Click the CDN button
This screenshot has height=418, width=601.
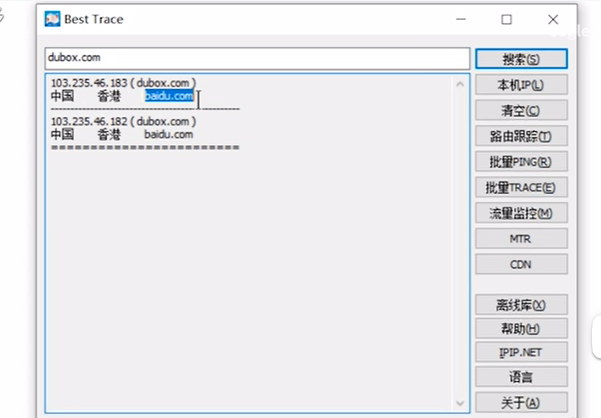coord(521,264)
